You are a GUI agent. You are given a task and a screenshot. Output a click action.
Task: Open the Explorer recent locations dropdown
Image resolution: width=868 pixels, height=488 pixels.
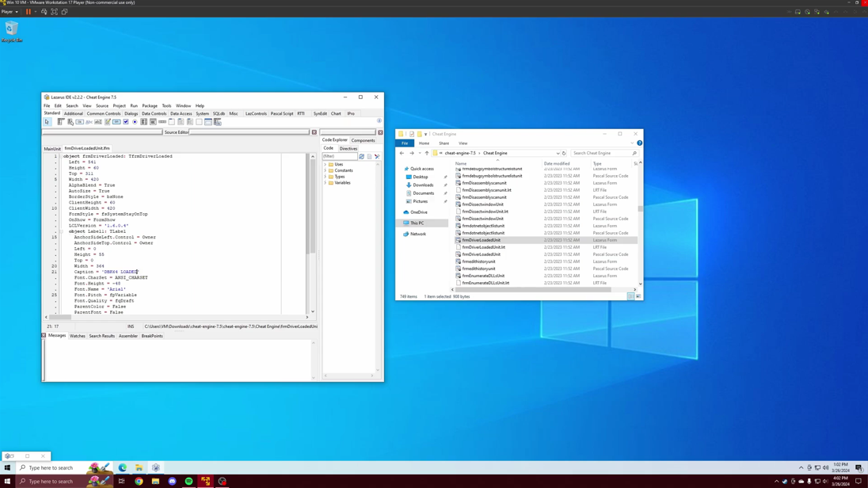420,154
